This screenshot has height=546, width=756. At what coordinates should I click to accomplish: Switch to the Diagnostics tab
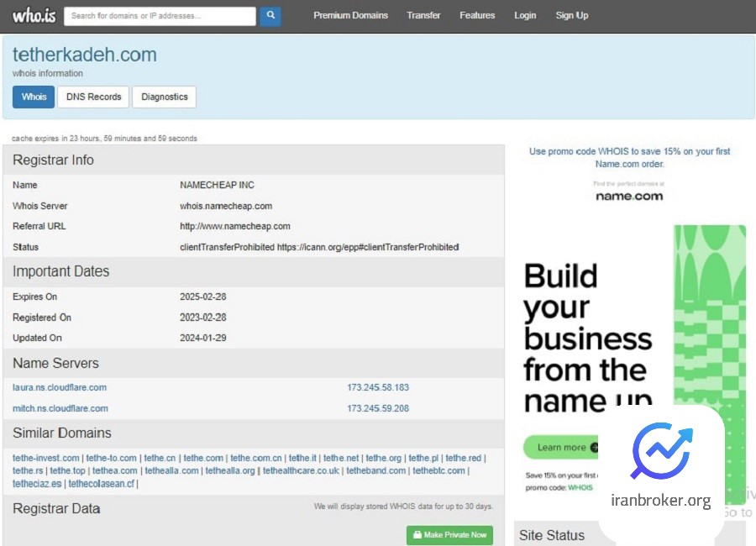pos(165,97)
